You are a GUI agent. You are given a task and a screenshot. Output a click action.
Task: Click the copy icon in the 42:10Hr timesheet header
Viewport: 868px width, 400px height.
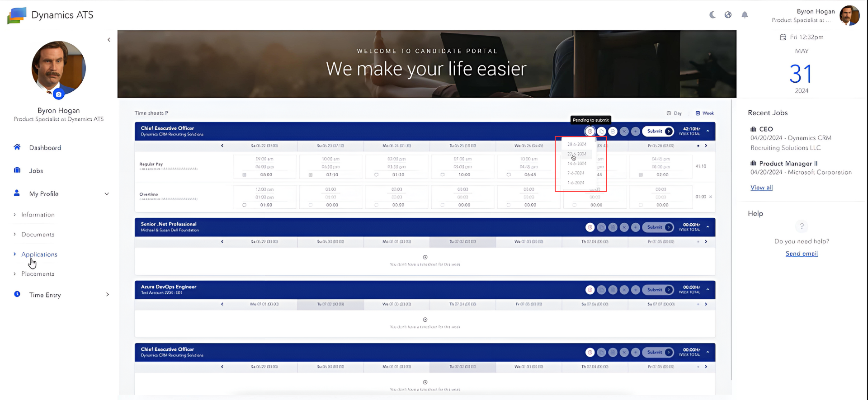pyautogui.click(x=601, y=132)
